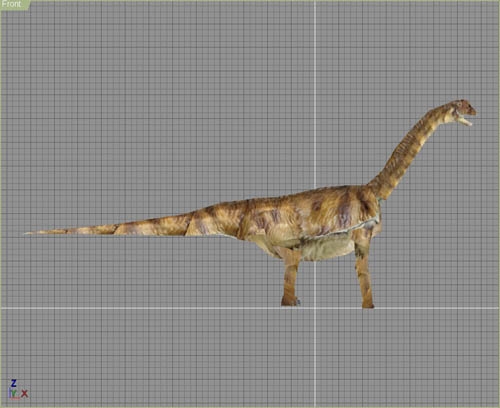Click the green Y axis letter in the gizmo
The height and width of the screenshot is (408, 500).
[14, 394]
